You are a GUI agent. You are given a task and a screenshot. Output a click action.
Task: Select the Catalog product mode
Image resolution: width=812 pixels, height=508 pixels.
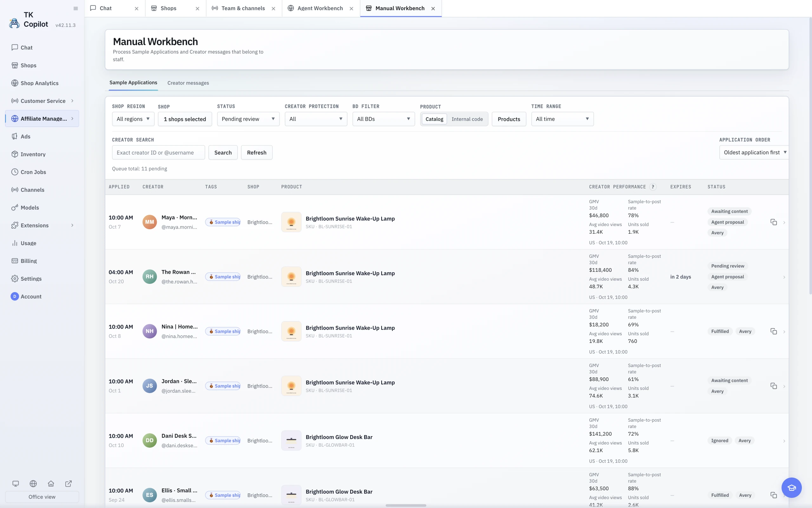[x=434, y=119]
